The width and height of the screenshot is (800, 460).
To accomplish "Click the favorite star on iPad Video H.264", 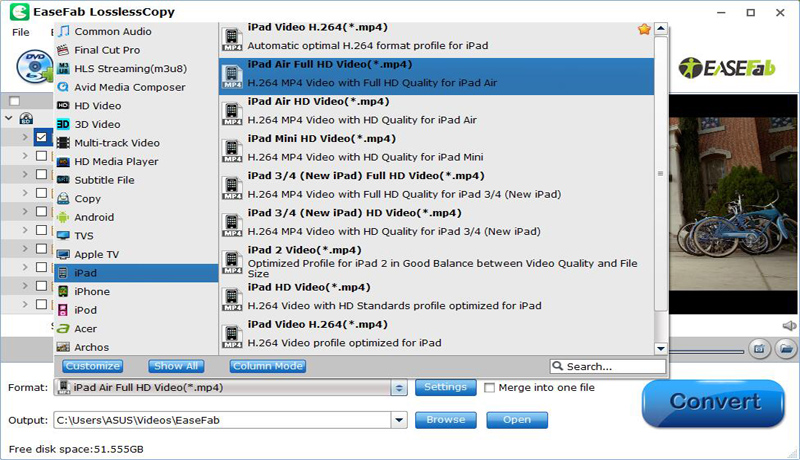I will [x=644, y=30].
